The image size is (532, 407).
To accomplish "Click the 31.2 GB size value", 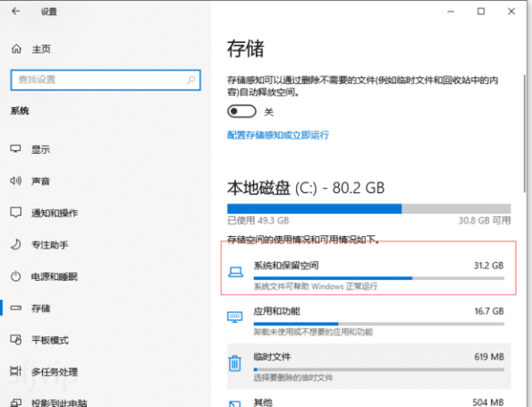I will coord(488,266).
